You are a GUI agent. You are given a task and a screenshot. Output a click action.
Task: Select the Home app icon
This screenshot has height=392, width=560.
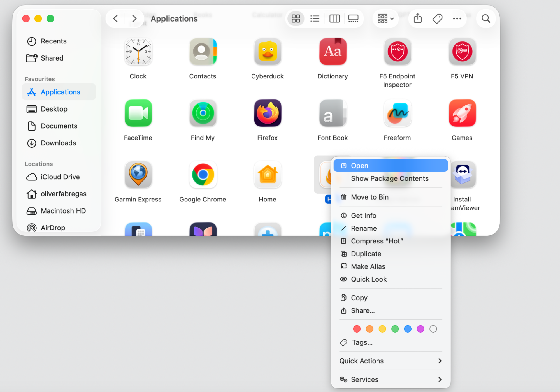click(268, 175)
